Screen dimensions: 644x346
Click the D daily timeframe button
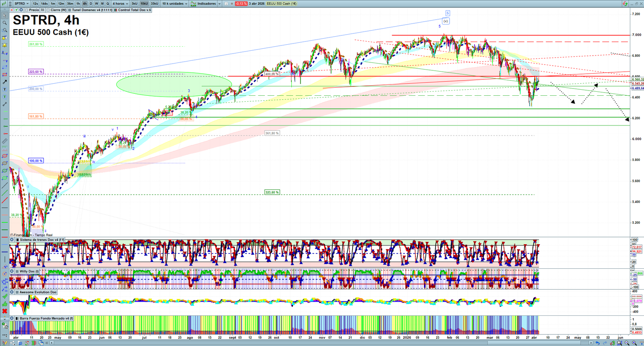pyautogui.click(x=91, y=4)
